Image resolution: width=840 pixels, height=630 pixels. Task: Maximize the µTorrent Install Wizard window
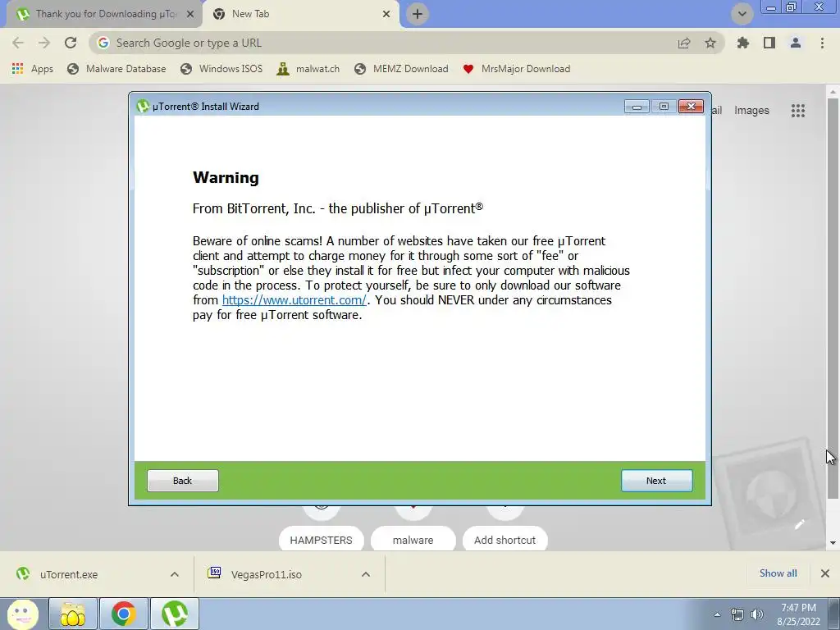(664, 107)
